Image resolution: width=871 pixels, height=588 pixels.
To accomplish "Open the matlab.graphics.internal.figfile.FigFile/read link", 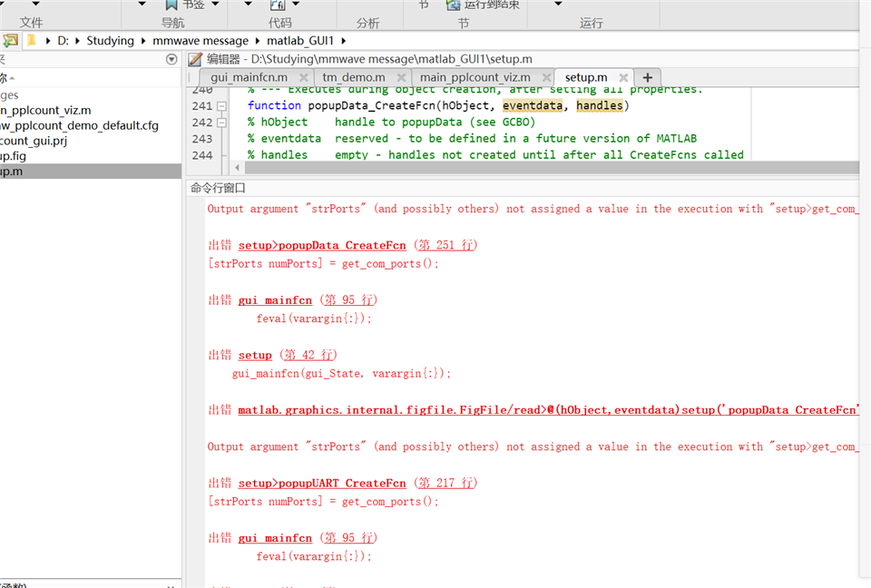I will coord(549,410).
